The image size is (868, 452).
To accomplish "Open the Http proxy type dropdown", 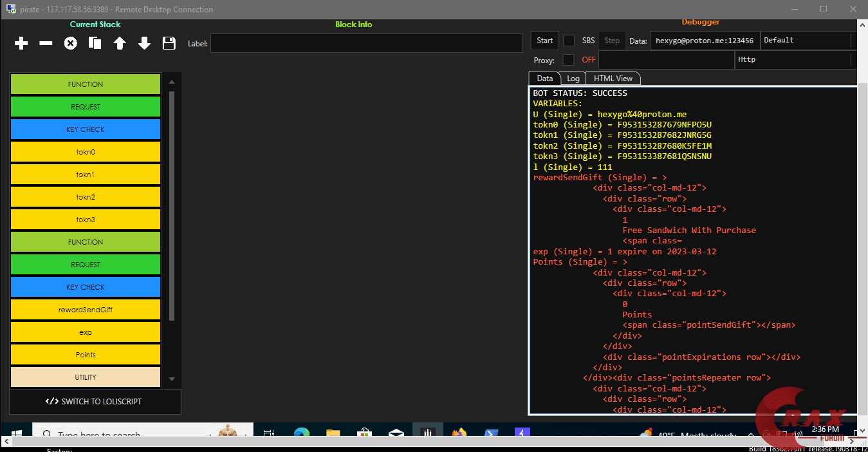I will click(x=794, y=60).
